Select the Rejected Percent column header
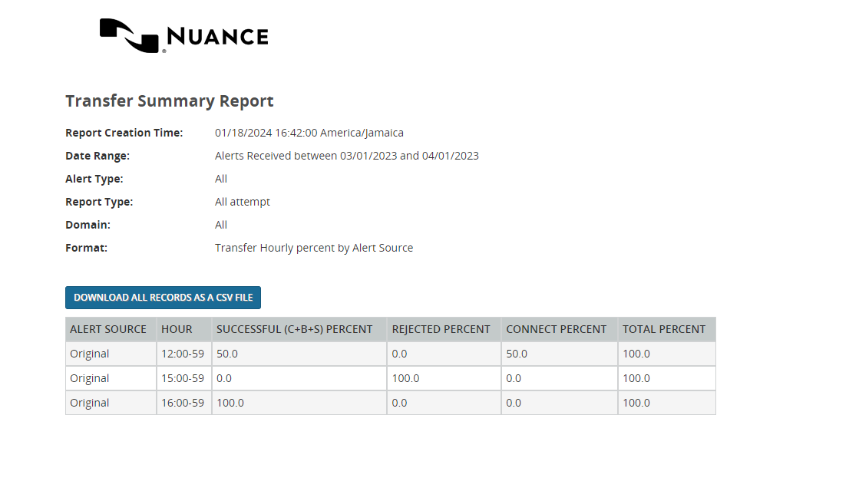The image size is (859, 504). coord(441,328)
